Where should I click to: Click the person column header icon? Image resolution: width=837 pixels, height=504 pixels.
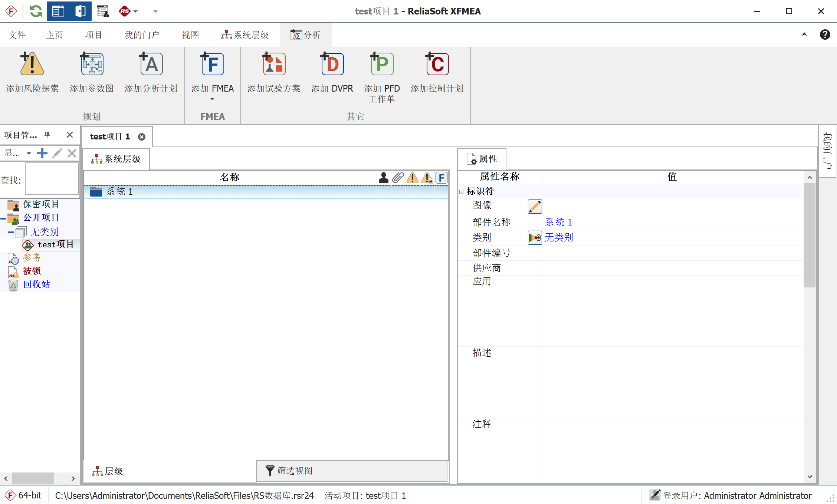(x=384, y=178)
